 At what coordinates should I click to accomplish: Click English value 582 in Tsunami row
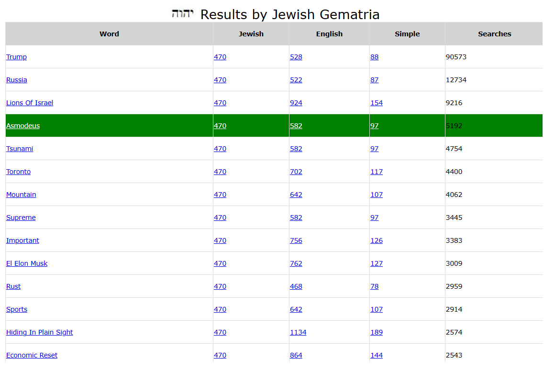(296, 149)
